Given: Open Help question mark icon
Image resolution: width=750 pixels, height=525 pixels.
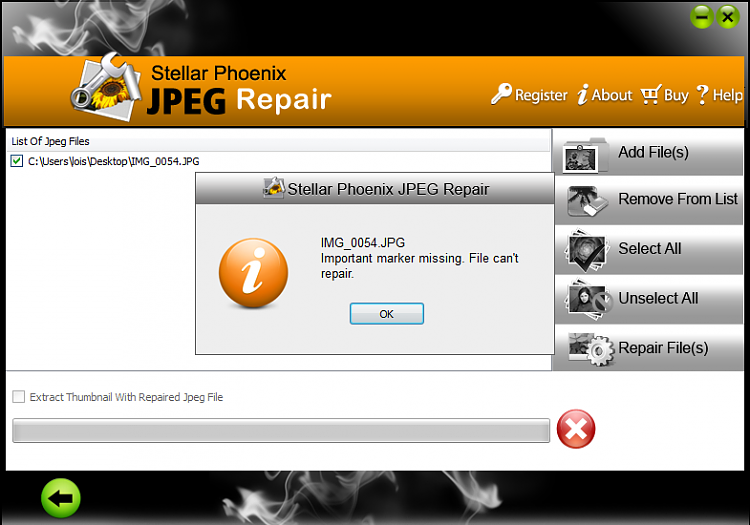Looking at the screenshot, I should 702,95.
